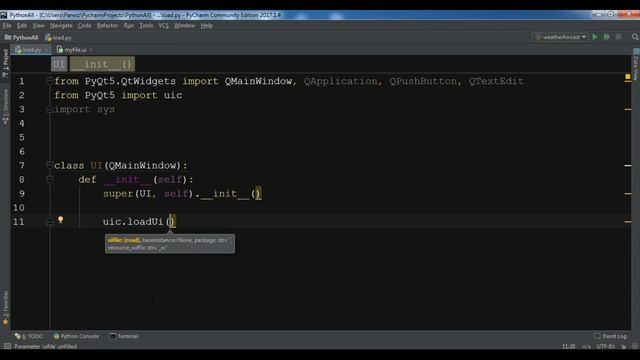Viewport: 640px width, 360px height.
Task: Open the Tools menu
Action: (146, 25)
